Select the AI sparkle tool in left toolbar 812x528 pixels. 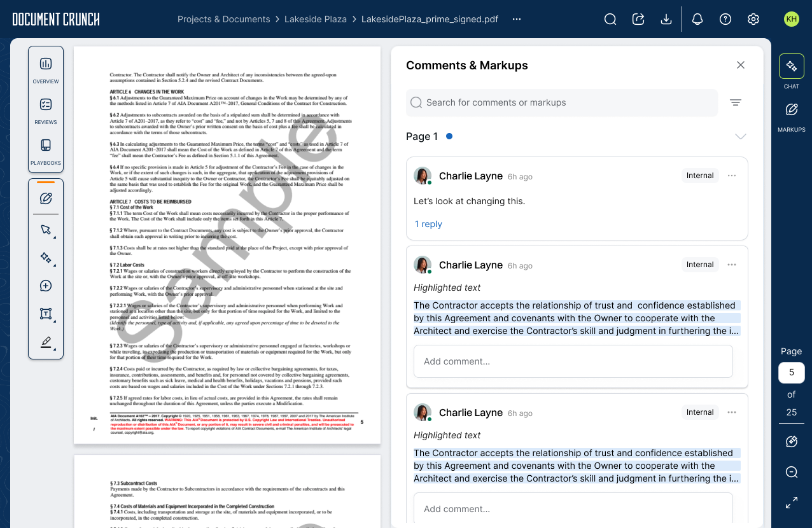[x=46, y=258]
